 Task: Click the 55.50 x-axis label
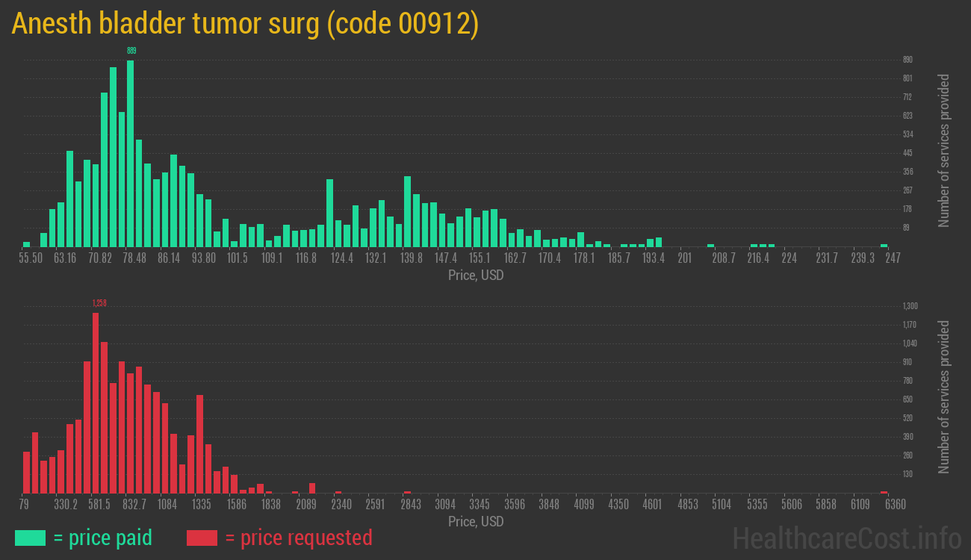31,258
